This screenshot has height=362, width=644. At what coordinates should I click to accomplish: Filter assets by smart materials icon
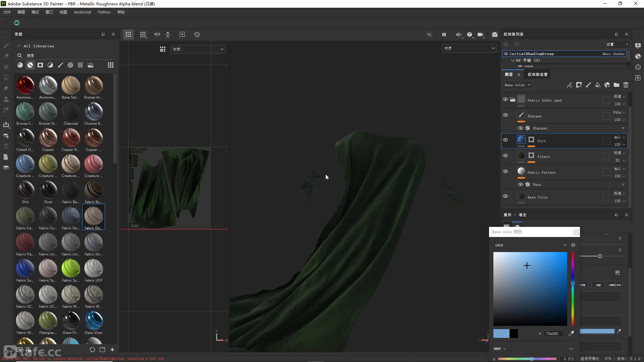[x=30, y=65]
